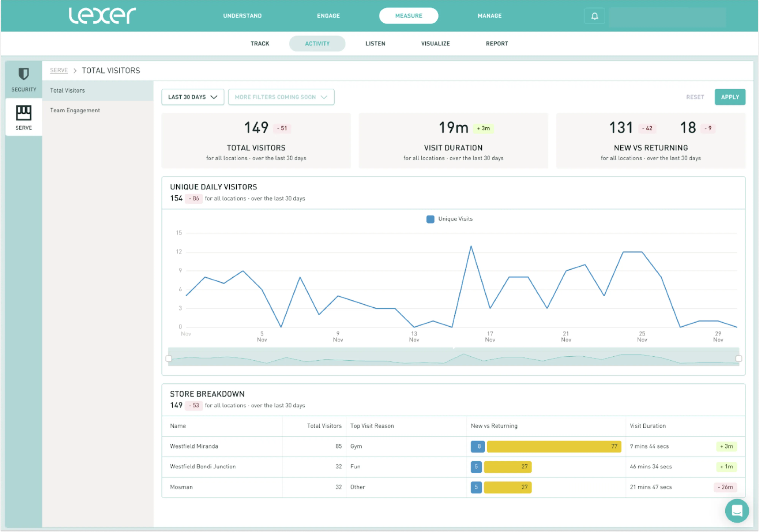Click the notification bell icon
Image resolution: width=759 pixels, height=532 pixels.
tap(594, 16)
